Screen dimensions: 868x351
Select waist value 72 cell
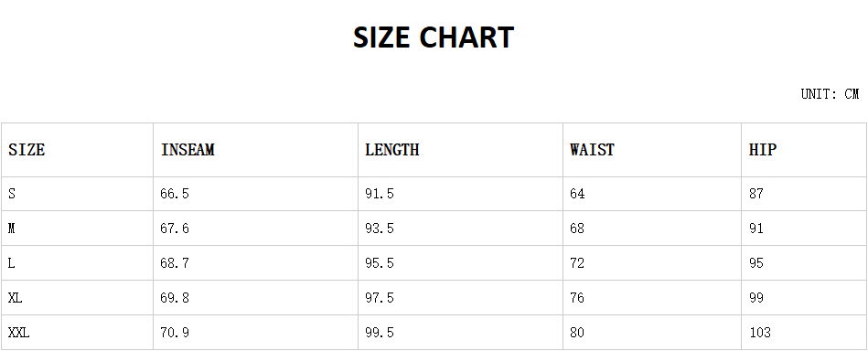(x=652, y=263)
